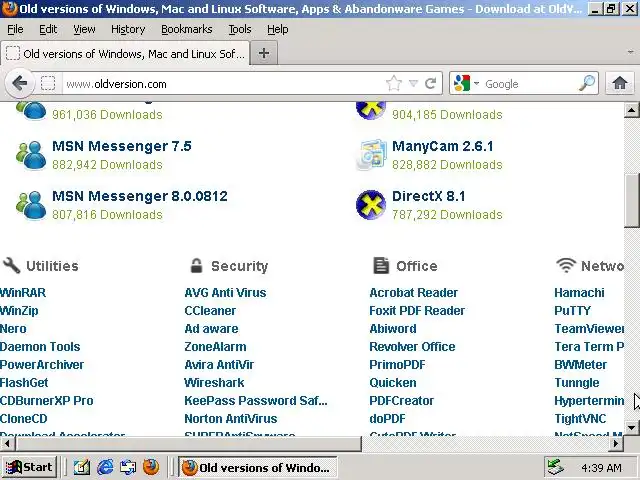The height and width of the screenshot is (480, 640).
Task: Click the magnifying glass search icon
Action: click(587, 83)
